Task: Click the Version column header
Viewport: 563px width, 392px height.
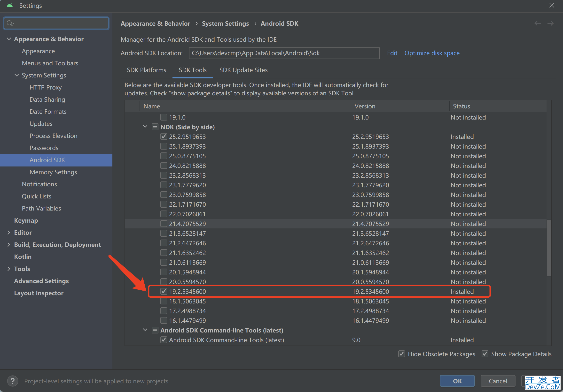Action: click(400, 106)
